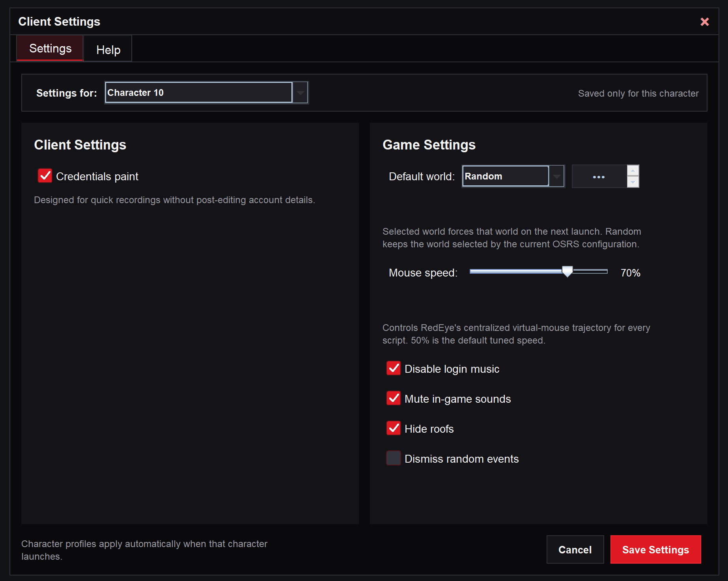The width and height of the screenshot is (728, 581).
Task: Click the Save Settings button
Action: point(655,549)
